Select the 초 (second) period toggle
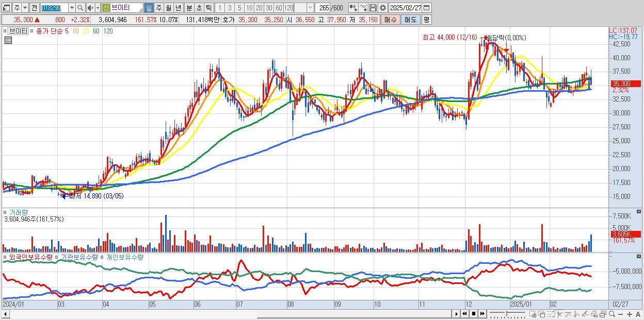 [x=199, y=8]
